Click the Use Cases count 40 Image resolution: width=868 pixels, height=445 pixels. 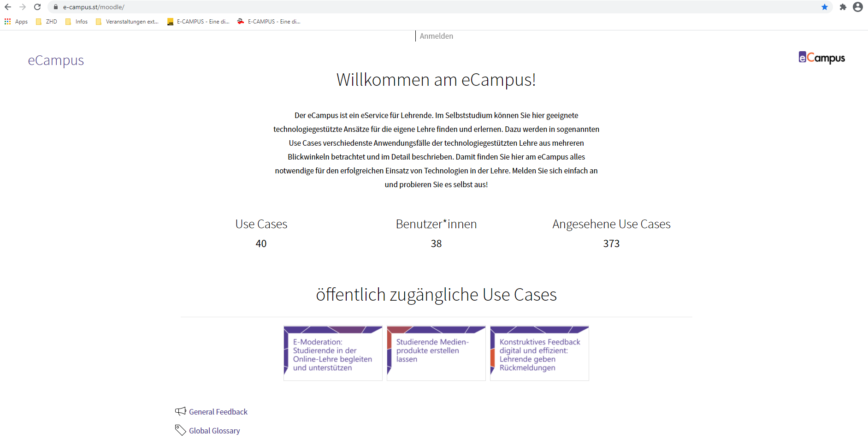click(x=261, y=243)
